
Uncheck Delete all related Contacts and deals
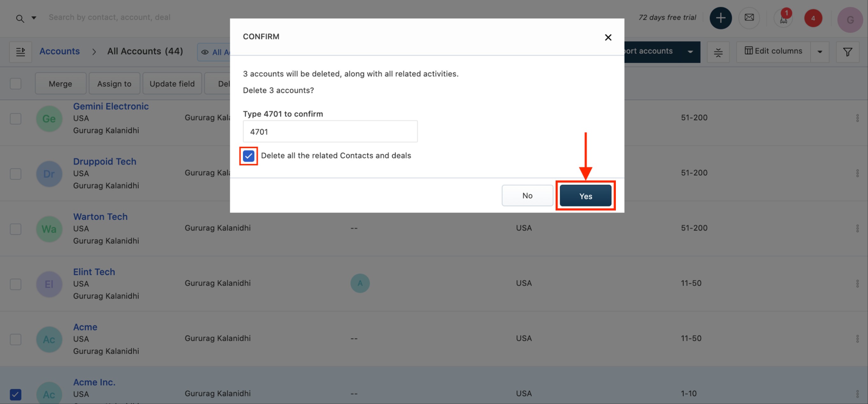click(248, 156)
